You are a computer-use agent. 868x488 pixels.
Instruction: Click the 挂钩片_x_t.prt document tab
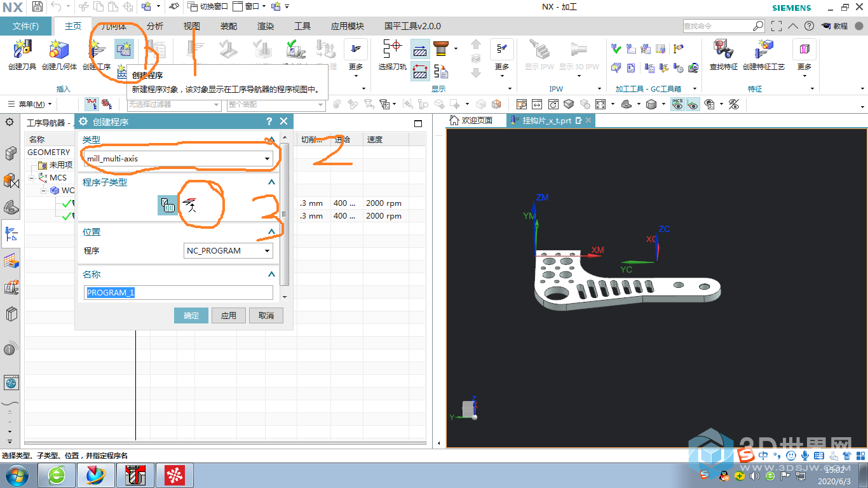tap(550, 120)
